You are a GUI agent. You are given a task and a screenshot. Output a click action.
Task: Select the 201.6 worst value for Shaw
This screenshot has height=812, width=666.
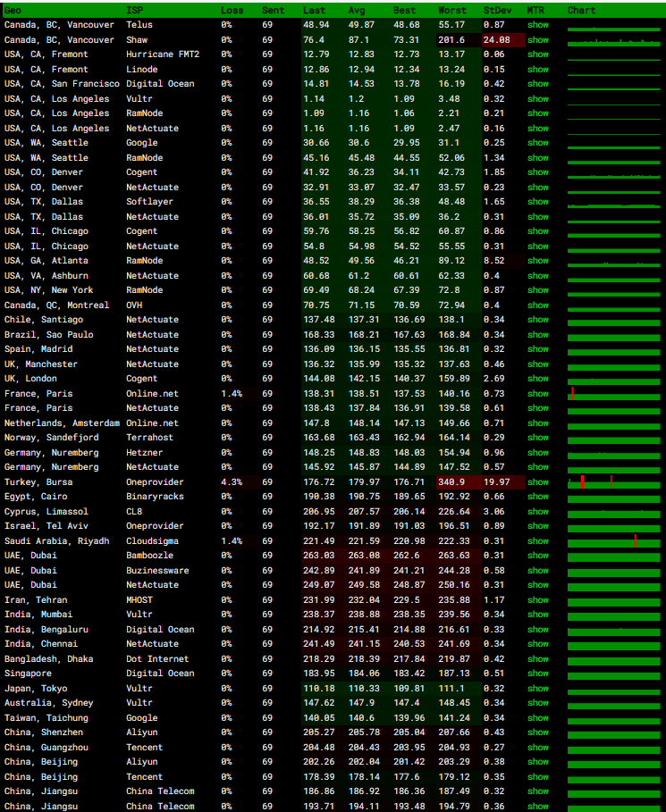point(451,40)
